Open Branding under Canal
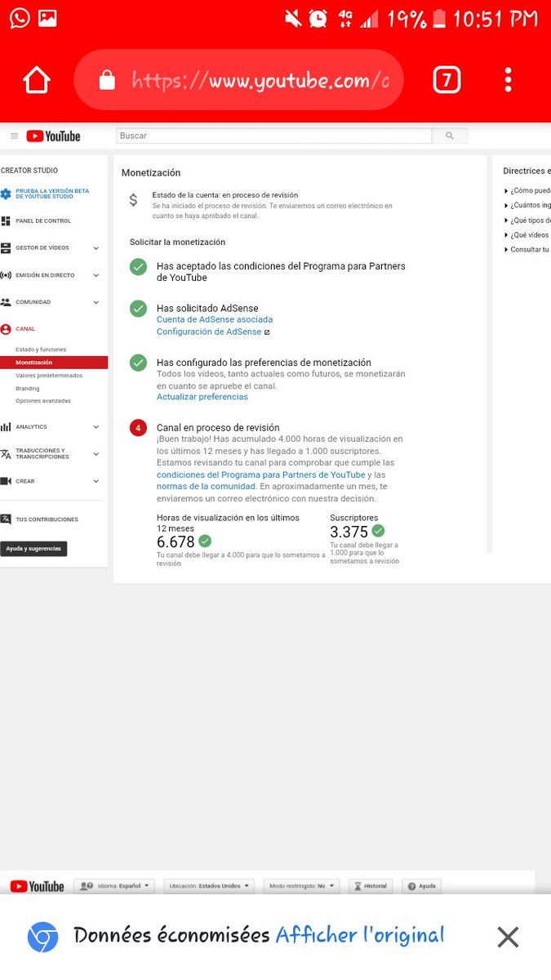This screenshot has width=551, height=980. (28, 389)
